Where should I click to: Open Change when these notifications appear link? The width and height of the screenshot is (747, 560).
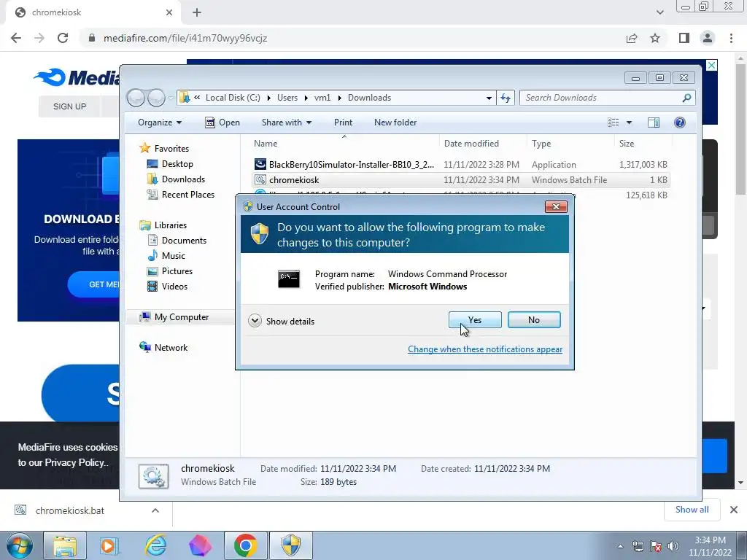485,349
